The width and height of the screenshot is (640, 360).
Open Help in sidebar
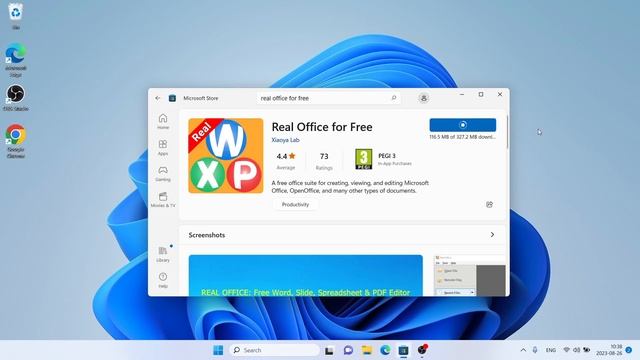click(x=163, y=280)
